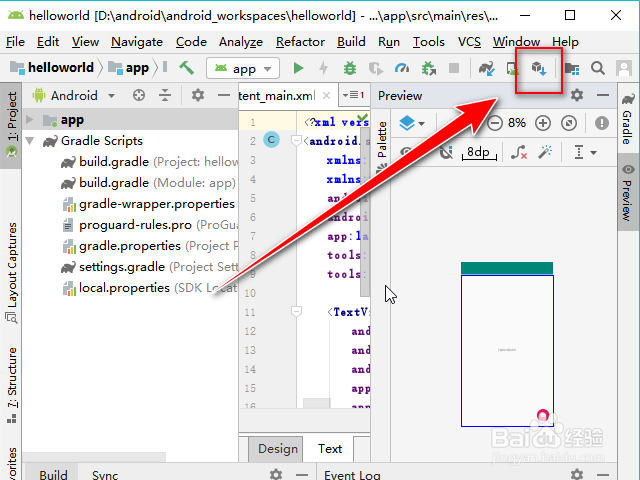Image resolution: width=640 pixels, height=480 pixels.
Task: Sync project with Gradle files icon
Action: point(487,68)
